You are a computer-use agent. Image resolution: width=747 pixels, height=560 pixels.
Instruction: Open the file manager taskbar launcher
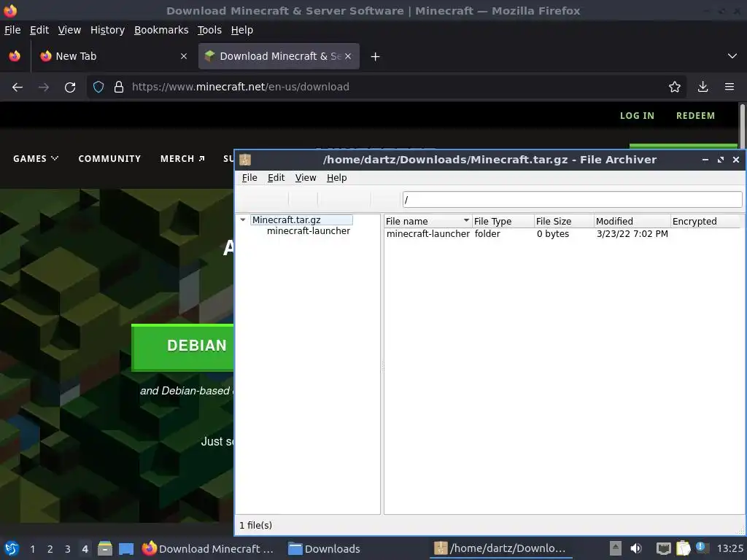(x=105, y=548)
